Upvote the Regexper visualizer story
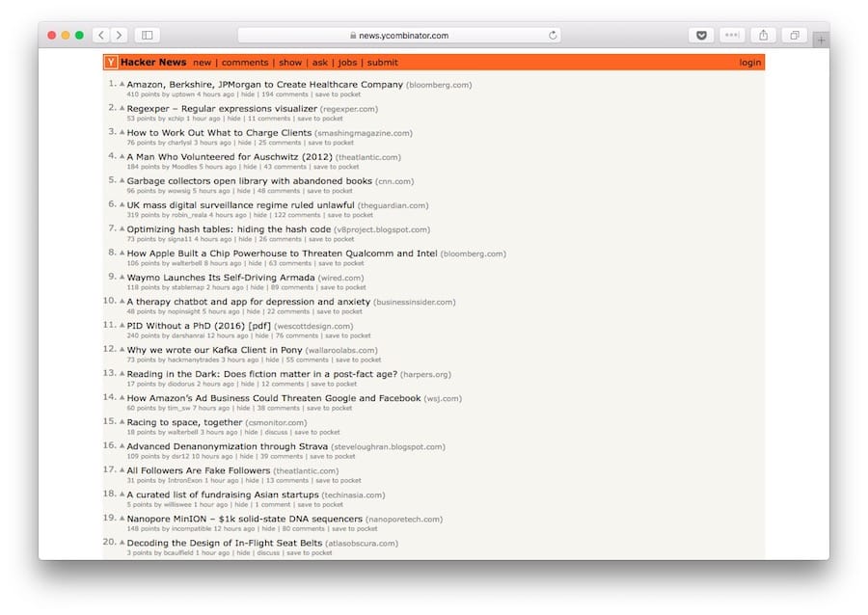The width and height of the screenshot is (868, 615). point(122,108)
